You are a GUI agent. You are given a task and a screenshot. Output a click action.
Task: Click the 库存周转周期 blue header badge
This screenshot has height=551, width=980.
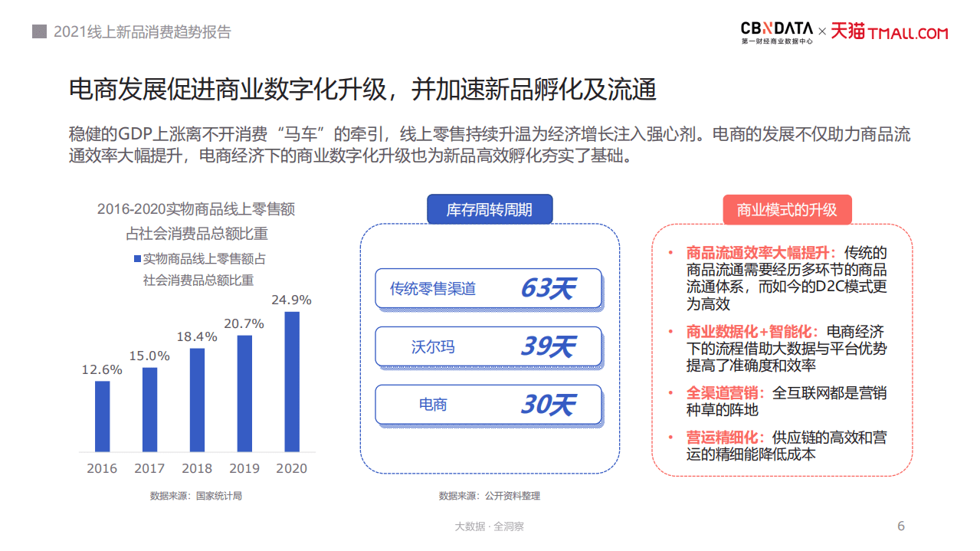[x=490, y=208]
